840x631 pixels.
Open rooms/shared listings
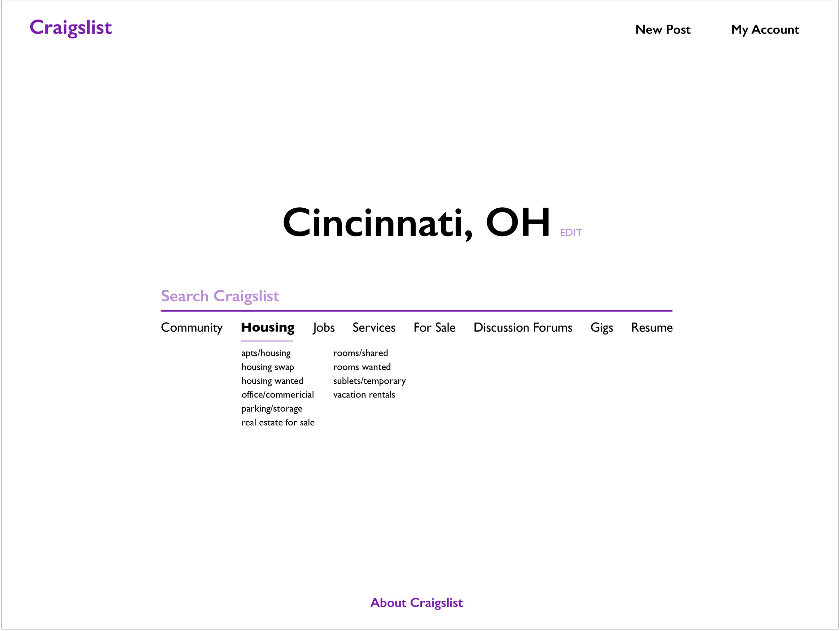361,353
